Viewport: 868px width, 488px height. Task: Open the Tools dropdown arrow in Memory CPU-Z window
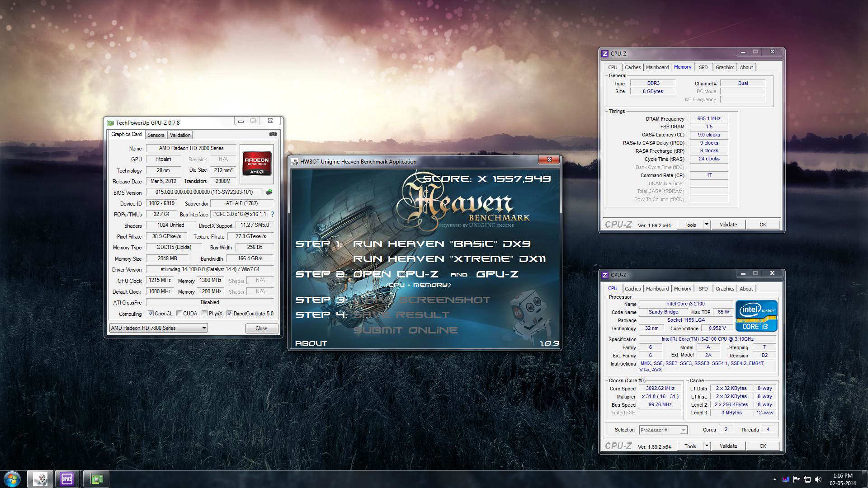[x=707, y=225]
